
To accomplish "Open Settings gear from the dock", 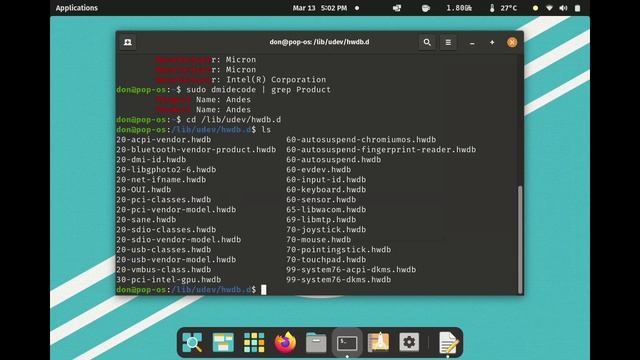I will 409,342.
